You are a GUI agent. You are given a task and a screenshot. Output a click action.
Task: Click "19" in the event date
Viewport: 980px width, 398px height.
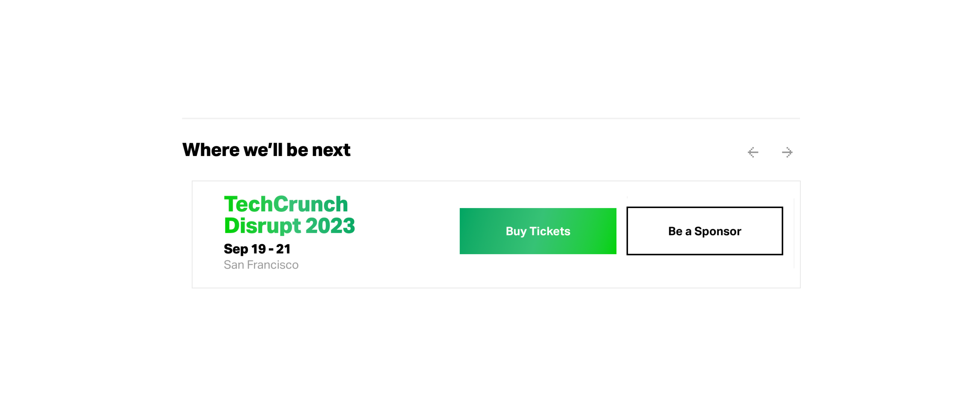tap(258, 249)
